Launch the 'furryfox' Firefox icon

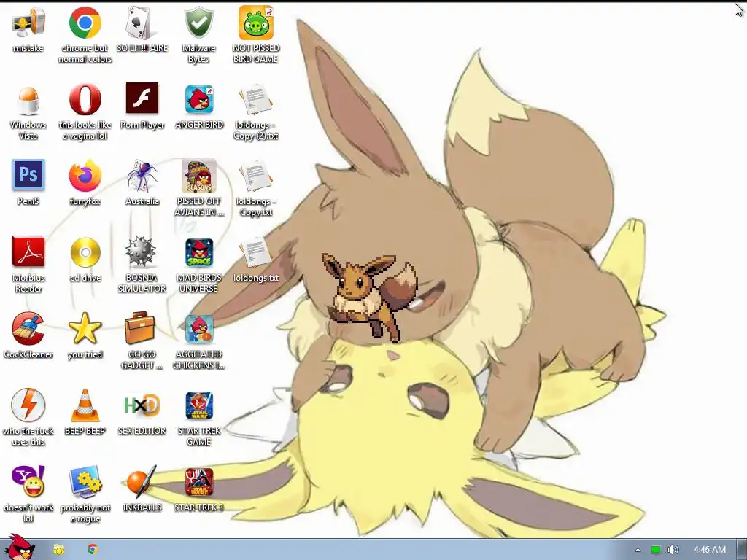point(85,176)
